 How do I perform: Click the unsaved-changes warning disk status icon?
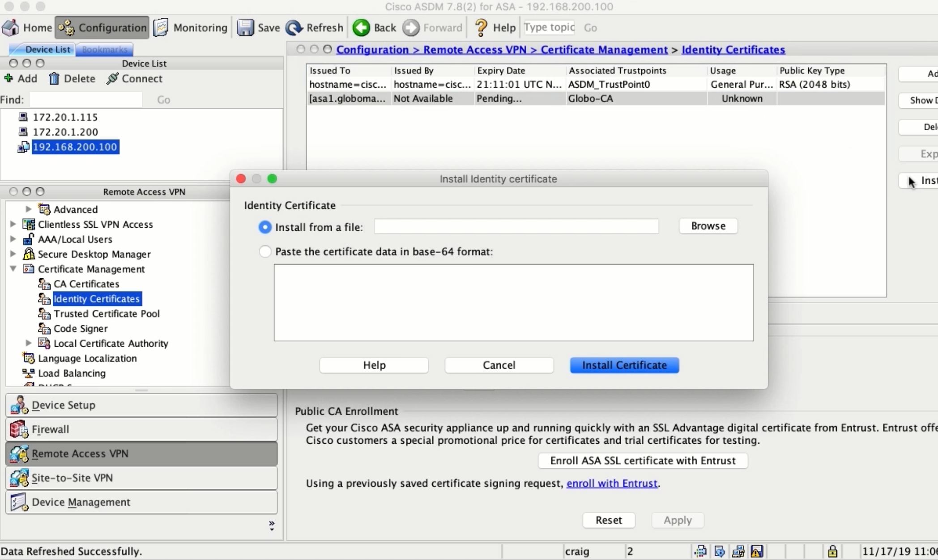click(757, 551)
